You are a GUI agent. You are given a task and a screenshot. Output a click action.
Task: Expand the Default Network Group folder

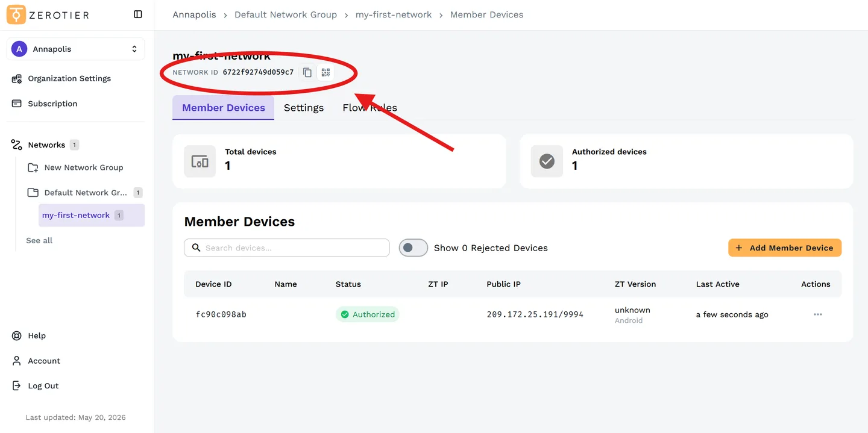[86, 193]
